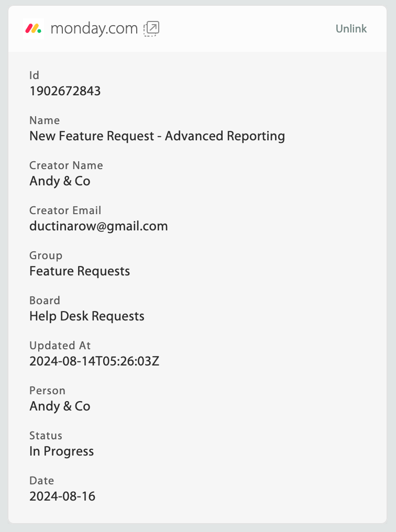Click the 'Updated At' field label
This screenshot has width=396, height=532.
click(60, 346)
